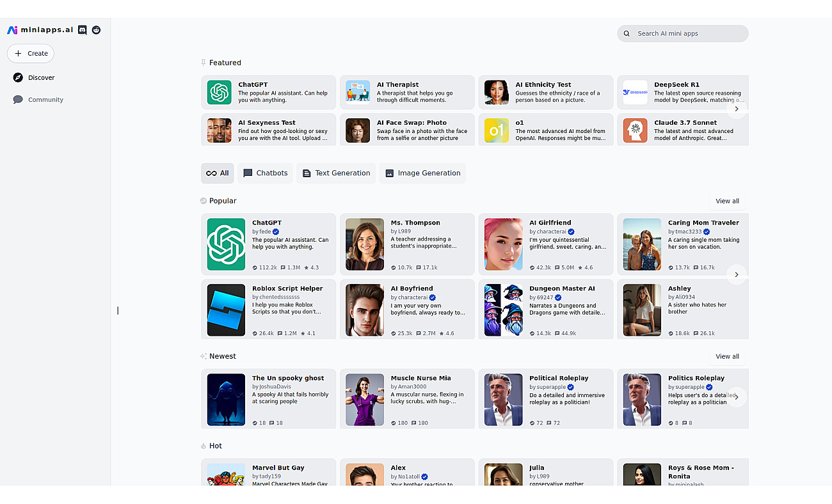832x504 pixels.
Task: Click the infinity icon on the All tab
Action: point(211,173)
